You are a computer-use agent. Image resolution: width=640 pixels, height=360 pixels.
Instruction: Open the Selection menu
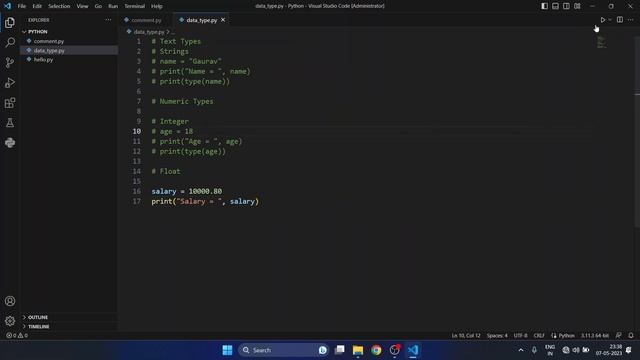pos(59,6)
